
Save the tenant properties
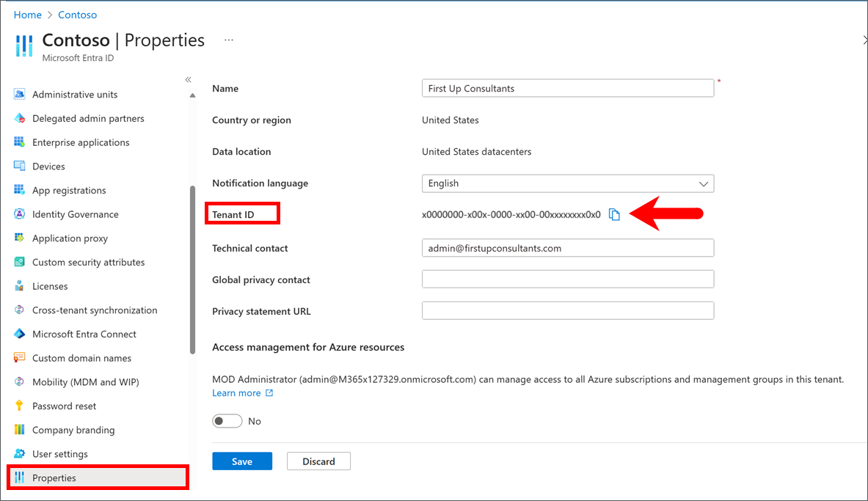[x=242, y=461]
